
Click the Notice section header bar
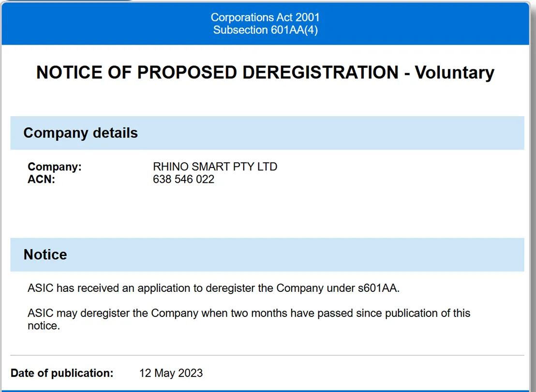268,255
